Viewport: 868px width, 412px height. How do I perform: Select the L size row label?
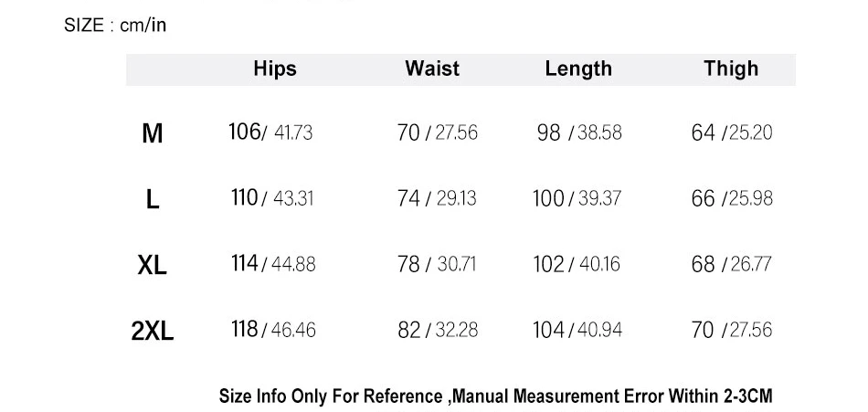pyautogui.click(x=153, y=199)
